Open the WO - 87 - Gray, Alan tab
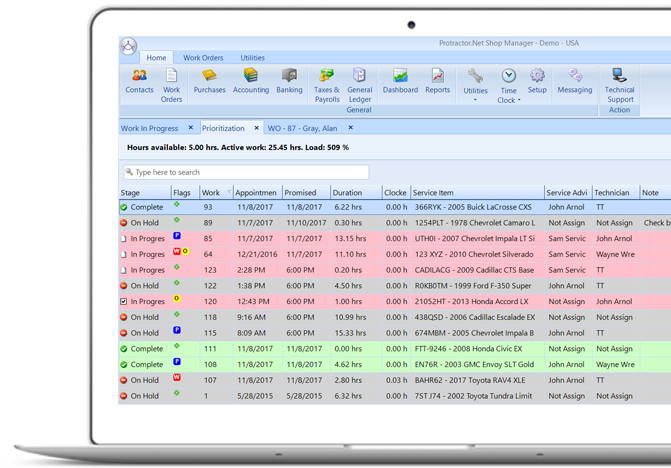Image resolution: width=671 pixels, height=468 pixels. pyautogui.click(x=302, y=128)
